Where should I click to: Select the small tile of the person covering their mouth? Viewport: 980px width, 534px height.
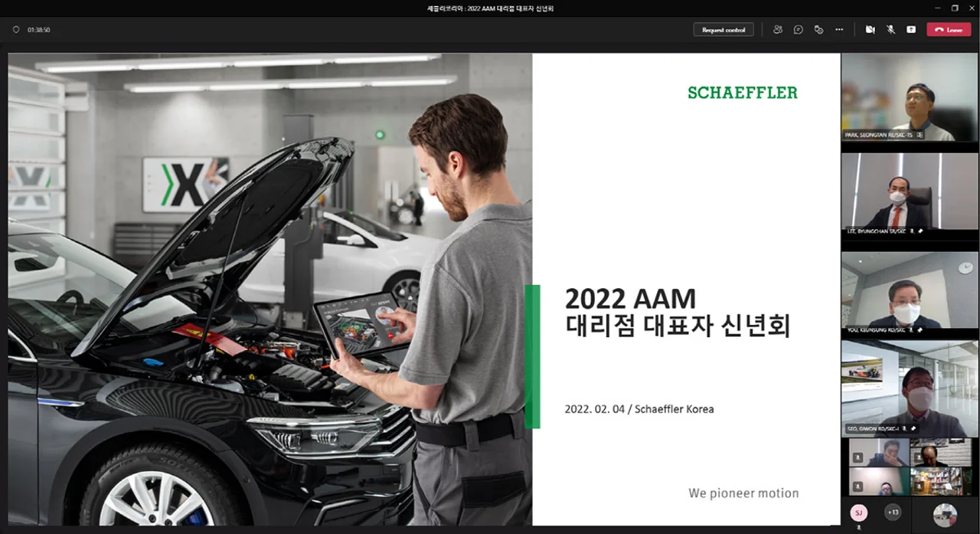coord(879,453)
